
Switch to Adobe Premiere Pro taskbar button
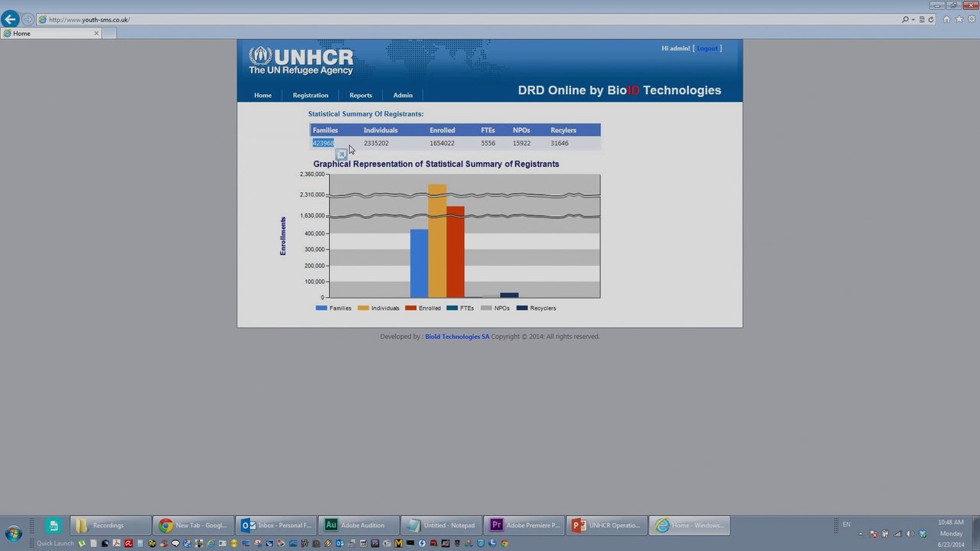pos(524,526)
